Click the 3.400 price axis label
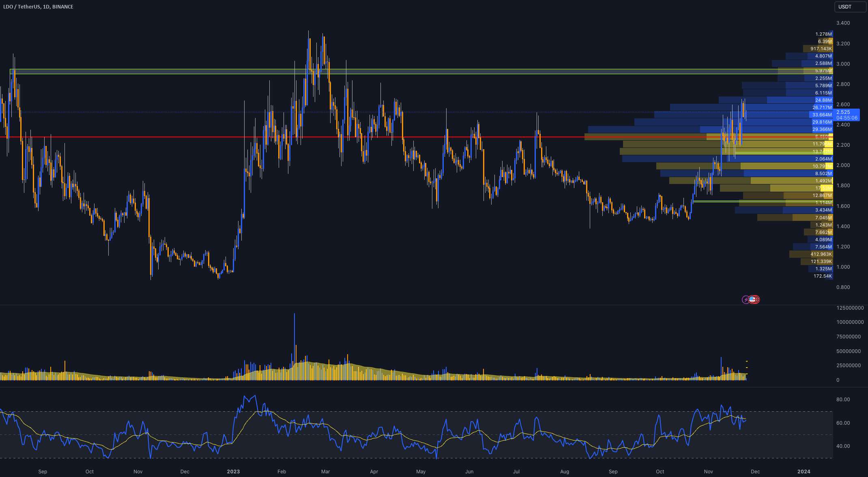This screenshot has height=477, width=868. tap(843, 23)
